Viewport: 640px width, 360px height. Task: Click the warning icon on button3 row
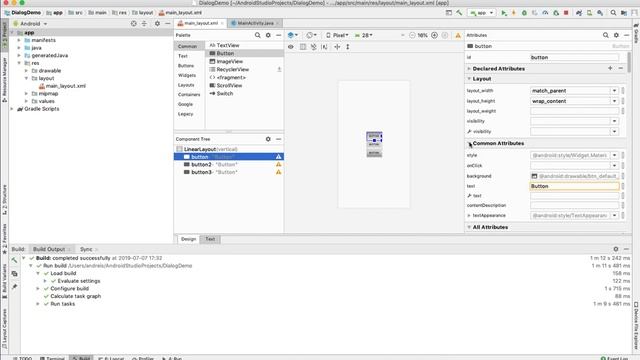click(278, 172)
